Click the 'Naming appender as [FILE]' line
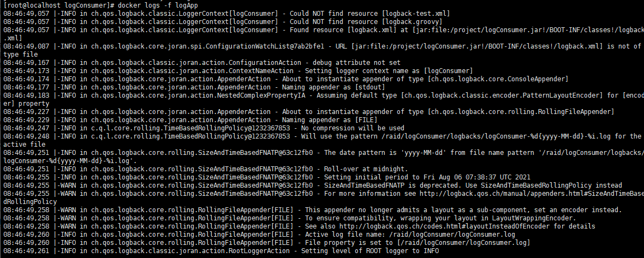Viewport: 644px width, 258px height. click(x=190, y=120)
